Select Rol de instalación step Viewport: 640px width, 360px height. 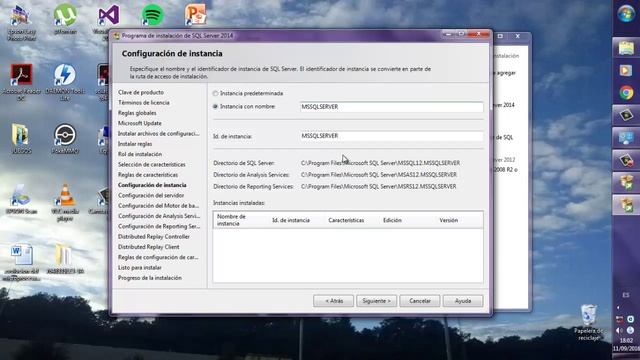(140, 154)
